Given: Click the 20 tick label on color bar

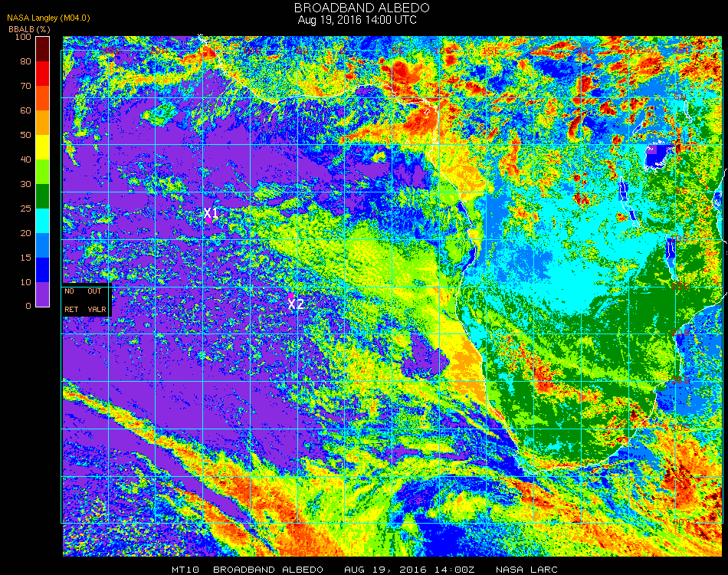Looking at the screenshot, I should tap(25, 233).
